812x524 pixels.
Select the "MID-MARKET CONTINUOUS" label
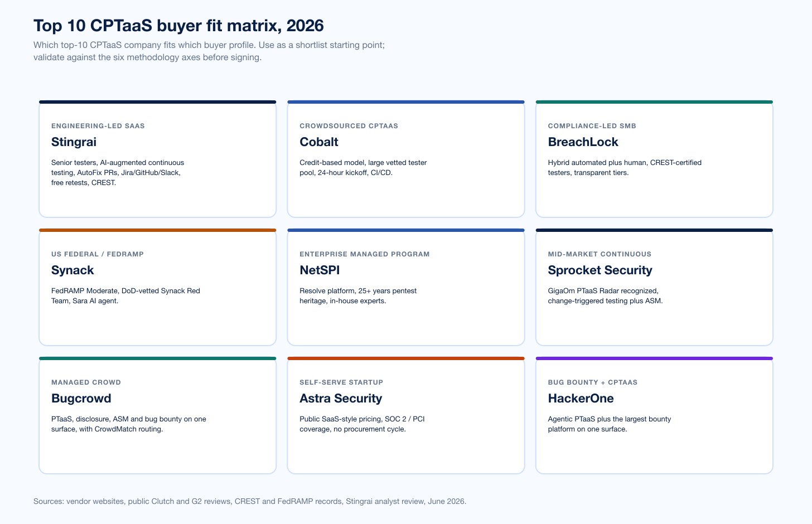pyautogui.click(x=600, y=254)
